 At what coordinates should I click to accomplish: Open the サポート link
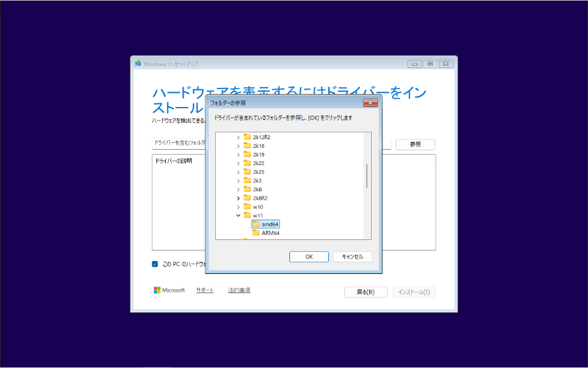204,289
